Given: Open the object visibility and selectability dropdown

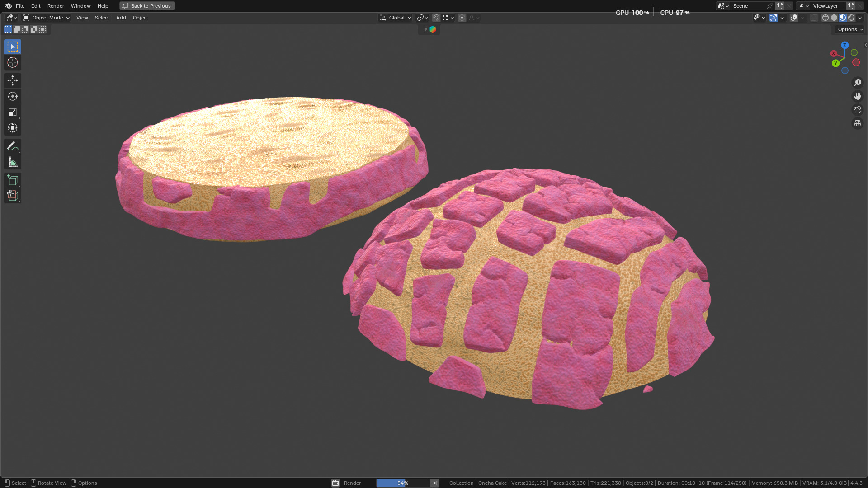Looking at the screenshot, I should click(759, 18).
